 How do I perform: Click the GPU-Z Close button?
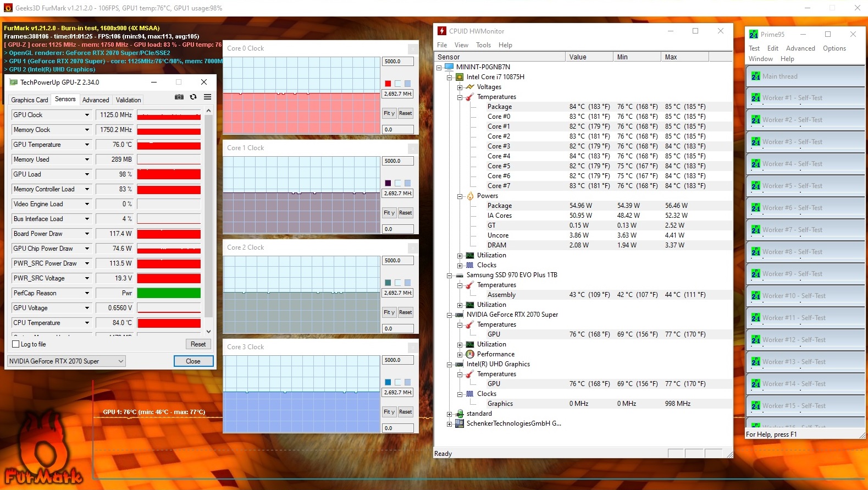(x=193, y=361)
